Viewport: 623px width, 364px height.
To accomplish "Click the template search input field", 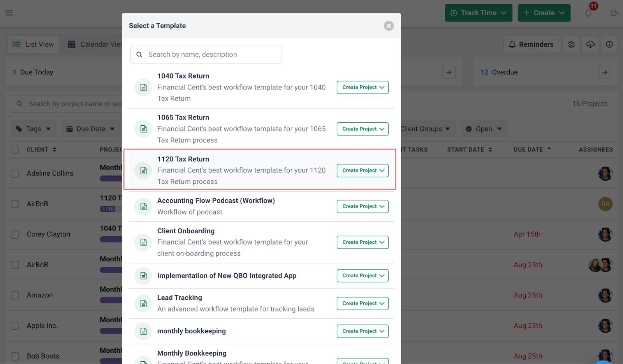I will coord(206,55).
